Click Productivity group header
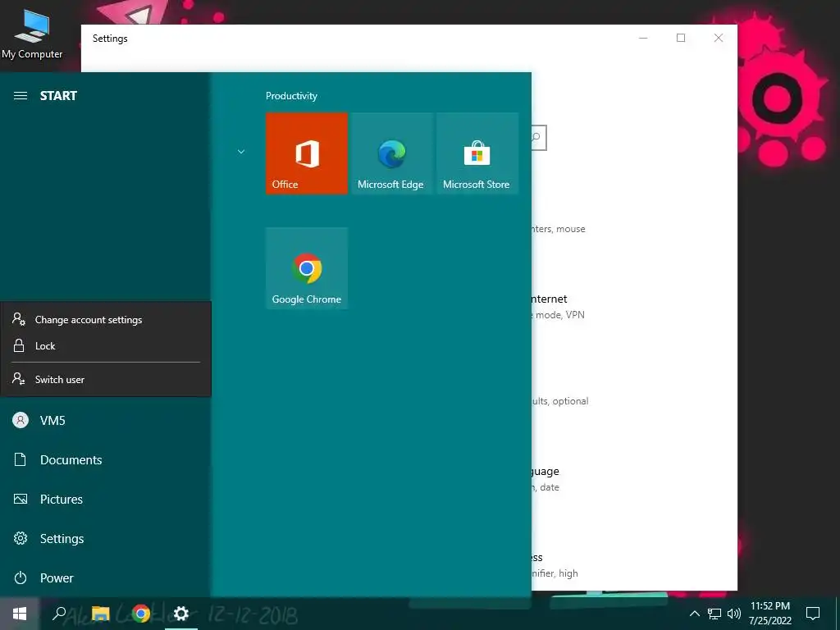 [x=291, y=96]
